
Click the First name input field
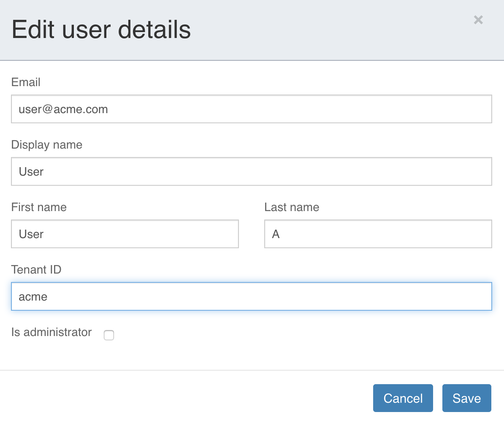click(x=125, y=234)
